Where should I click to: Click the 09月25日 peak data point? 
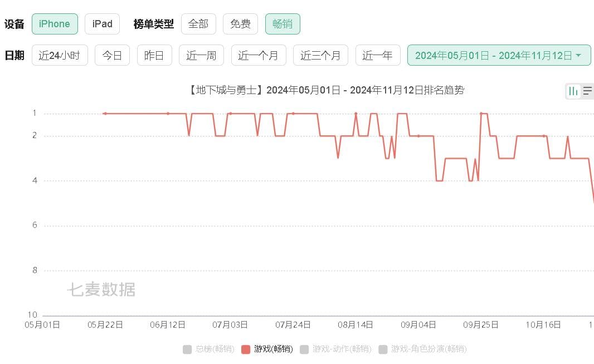point(481,114)
